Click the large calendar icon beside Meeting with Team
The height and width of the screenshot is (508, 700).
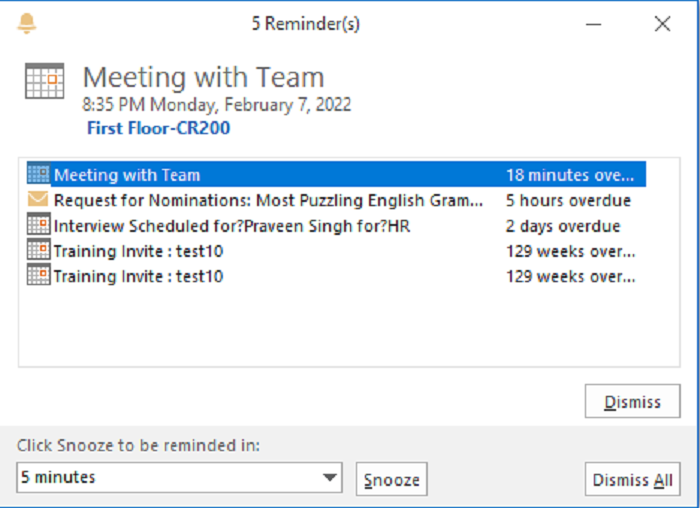[45, 80]
